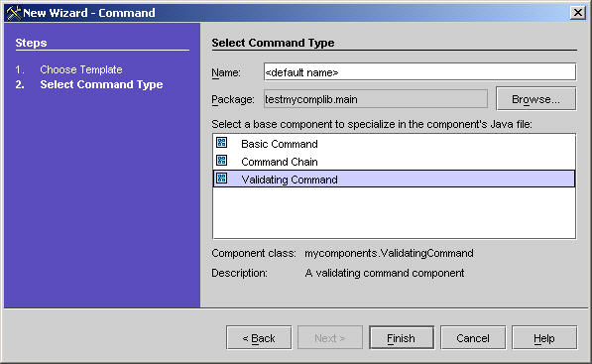Go to previous step with Back
The image size is (592, 364).
pyautogui.click(x=259, y=338)
